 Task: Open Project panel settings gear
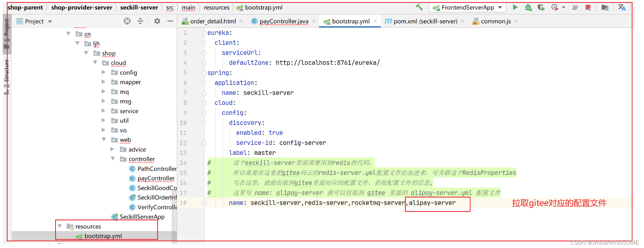click(x=157, y=21)
